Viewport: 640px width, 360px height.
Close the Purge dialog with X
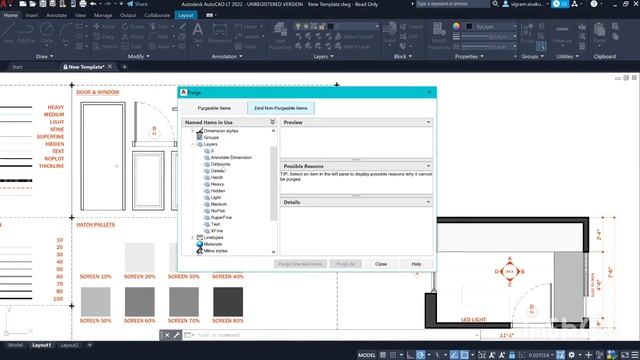(429, 92)
